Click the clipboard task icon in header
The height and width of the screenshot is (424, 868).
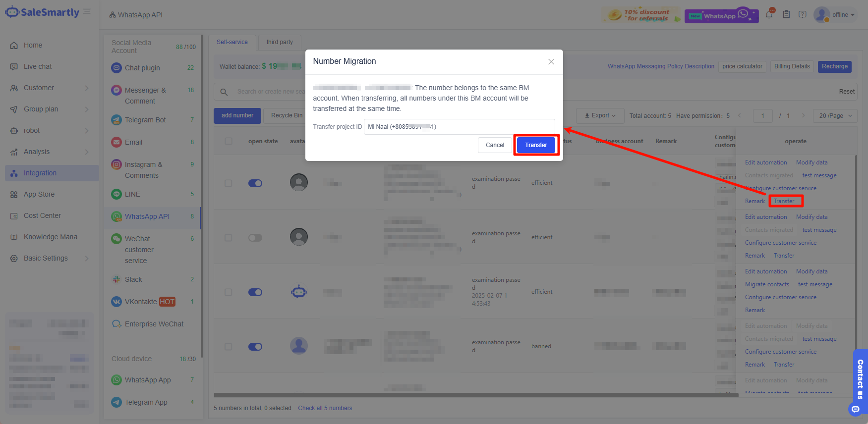click(786, 14)
